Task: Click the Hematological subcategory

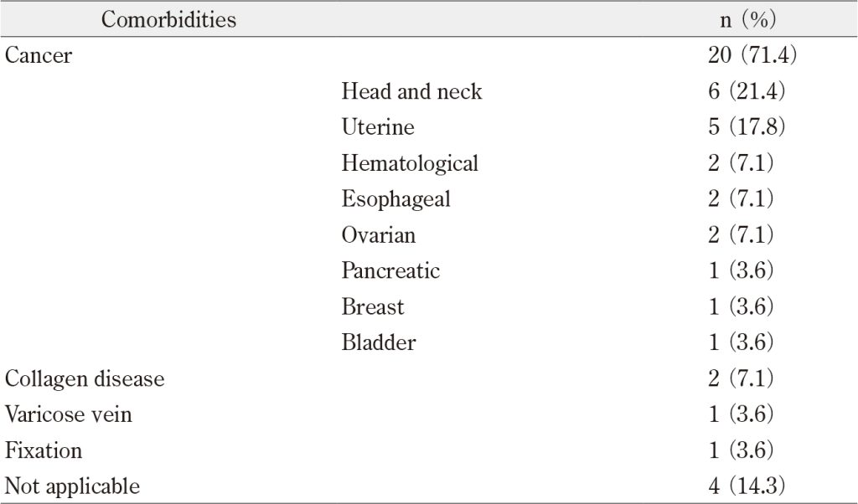Action: (410, 163)
